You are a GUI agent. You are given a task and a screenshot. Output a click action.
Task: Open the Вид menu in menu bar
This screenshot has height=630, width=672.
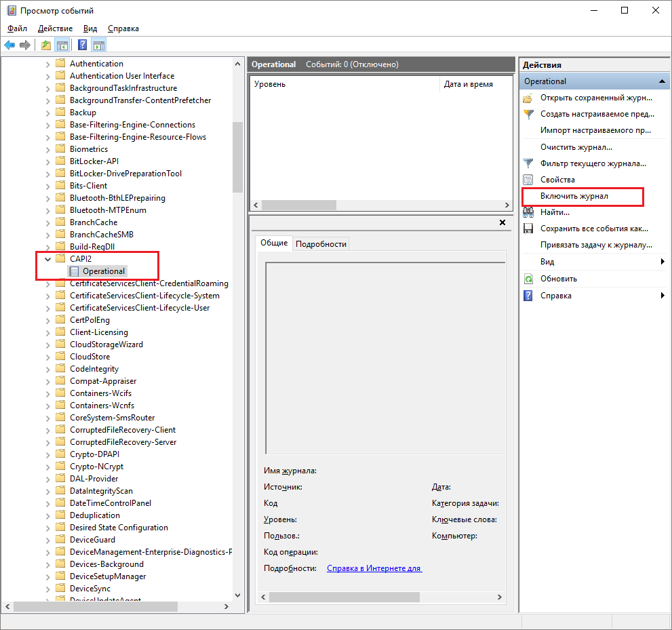tap(90, 28)
